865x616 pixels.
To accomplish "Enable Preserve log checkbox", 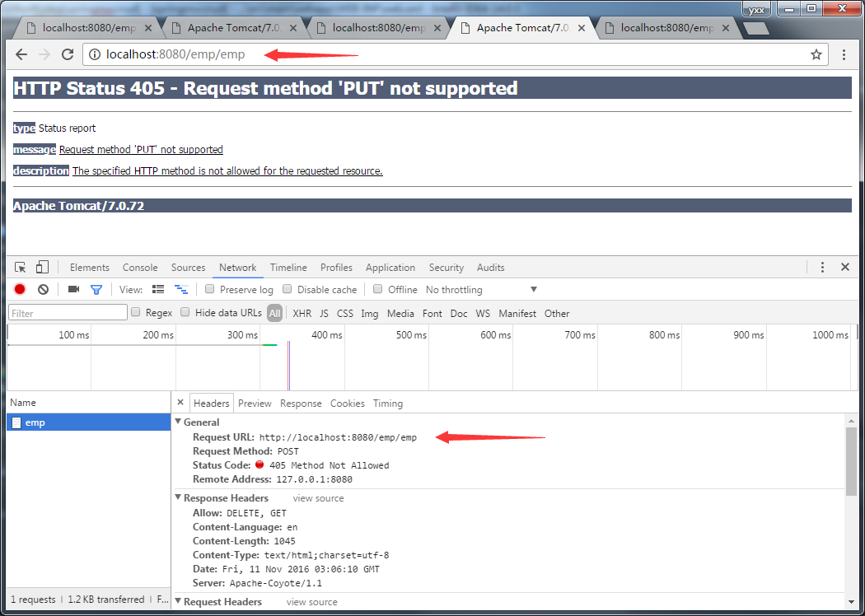I will 209,289.
